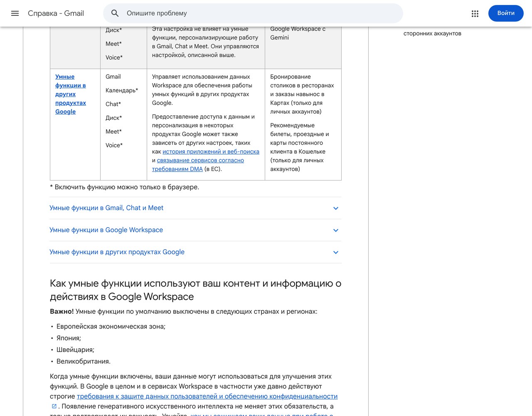Open 'Справка - Gmail' header title
The image size is (532, 416).
point(56,13)
